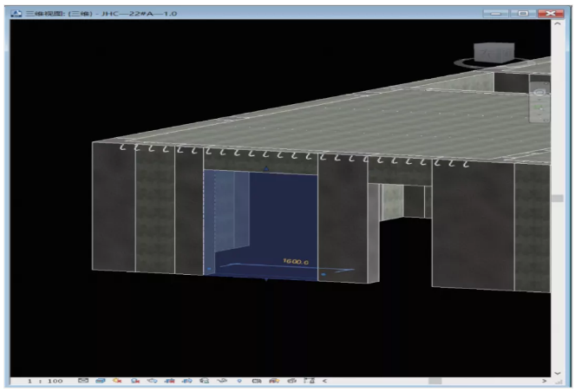Image resolution: width=575 pixels, height=392 pixels.
Task: Open the Visual Style menu icon
Action: click(x=101, y=381)
